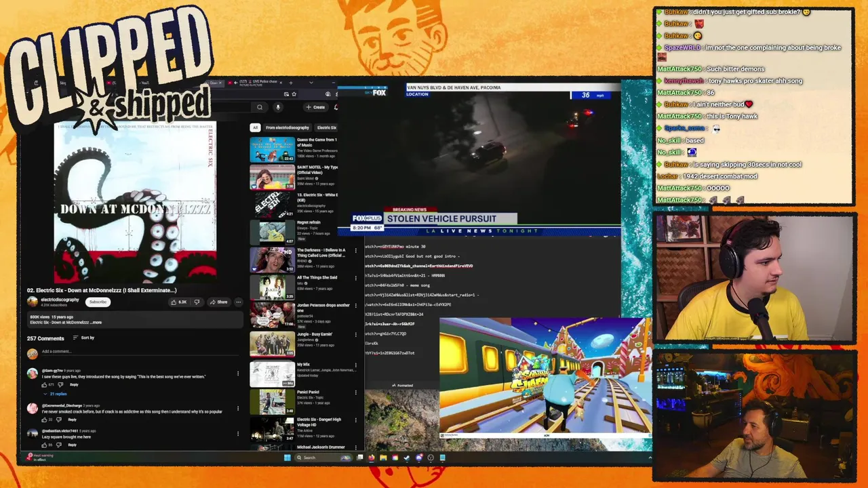Open the Regret refrain video thumbnail
868x488 pixels.
pos(272,232)
